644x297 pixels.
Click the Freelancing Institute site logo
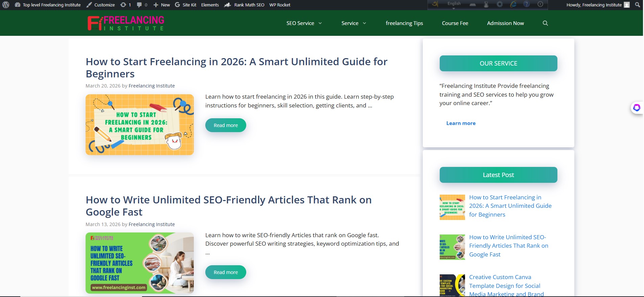pyautogui.click(x=126, y=23)
